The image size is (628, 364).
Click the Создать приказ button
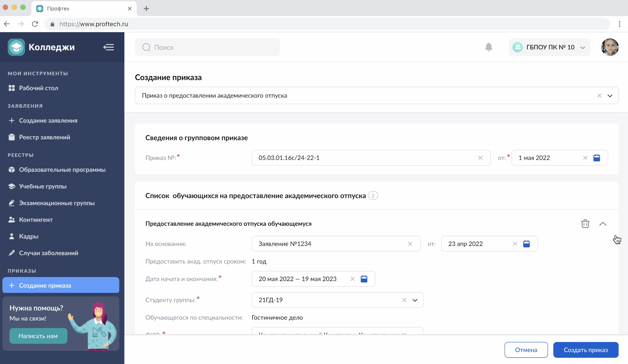586,350
